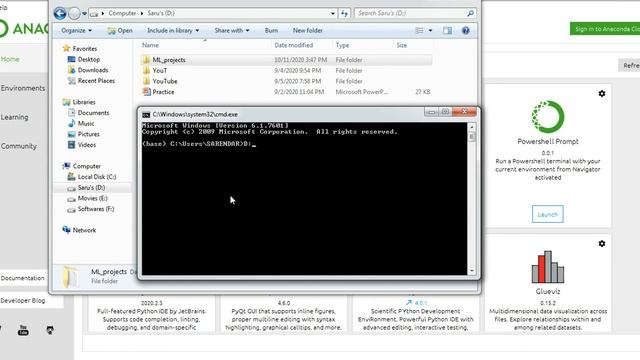Screen dimensions: 640x360
Task: Select Saru's (D:) drive
Action: [x=91, y=188]
